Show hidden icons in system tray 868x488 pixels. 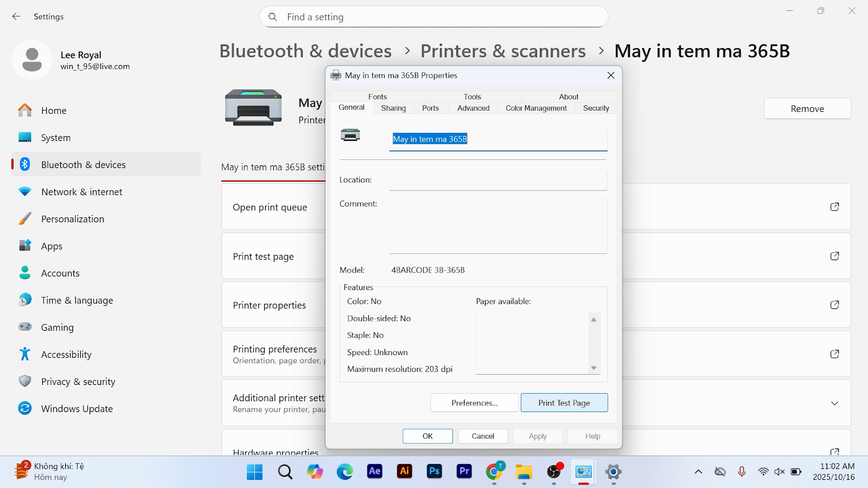point(698,472)
